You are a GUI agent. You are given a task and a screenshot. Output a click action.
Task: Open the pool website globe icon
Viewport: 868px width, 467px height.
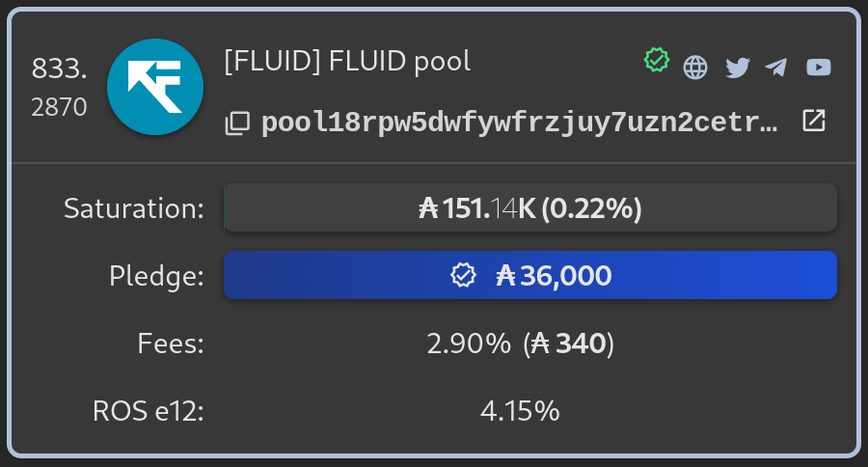pyautogui.click(x=695, y=68)
